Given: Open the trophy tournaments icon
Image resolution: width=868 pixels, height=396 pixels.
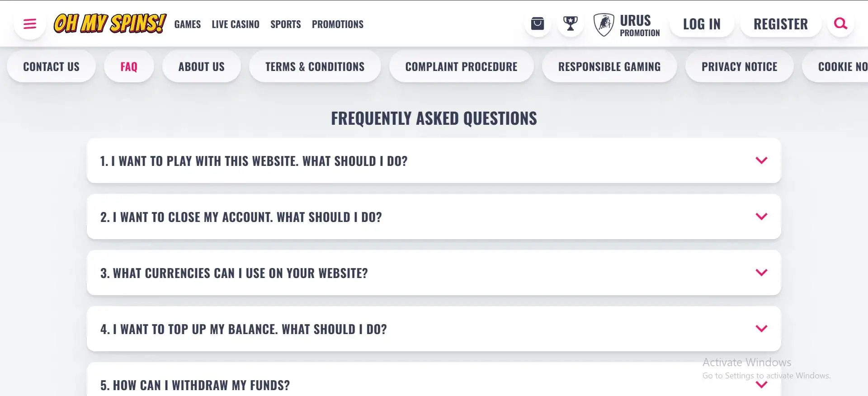Looking at the screenshot, I should coord(570,24).
